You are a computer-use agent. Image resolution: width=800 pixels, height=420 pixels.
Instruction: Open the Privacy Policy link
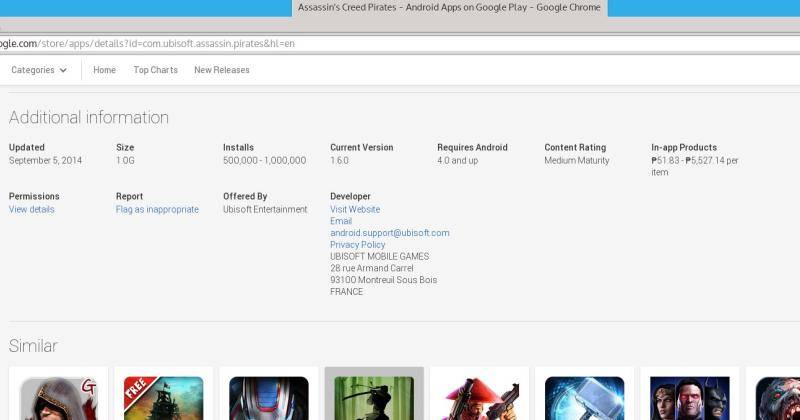tap(358, 244)
